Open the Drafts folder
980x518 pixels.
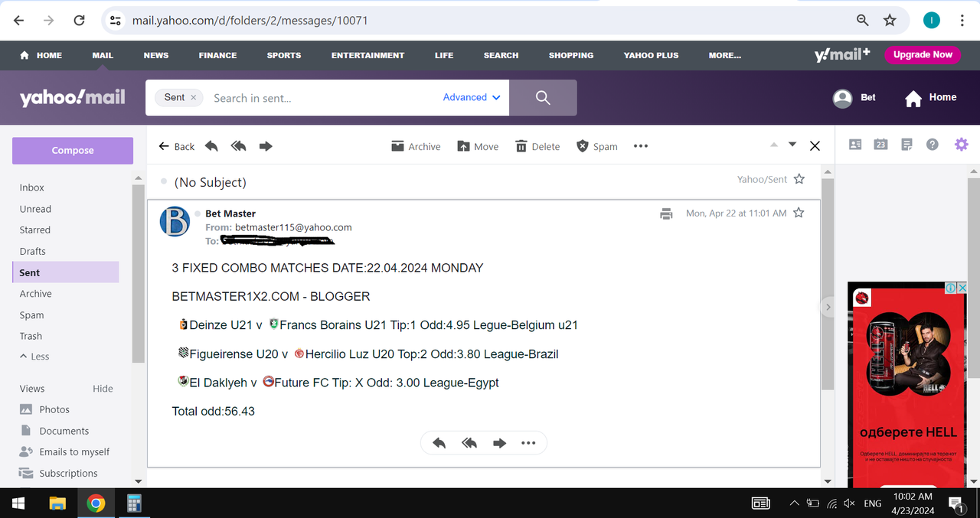coord(33,251)
